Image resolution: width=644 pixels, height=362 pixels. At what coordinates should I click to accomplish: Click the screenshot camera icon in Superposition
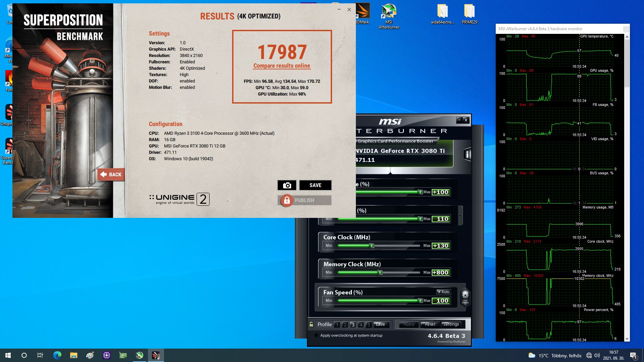287,185
